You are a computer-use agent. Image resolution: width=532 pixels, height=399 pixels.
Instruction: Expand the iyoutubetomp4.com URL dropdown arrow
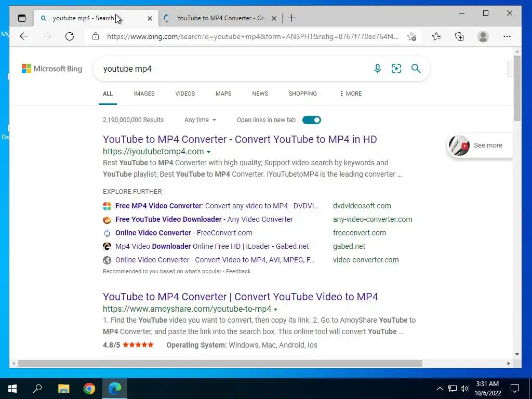click(208, 152)
